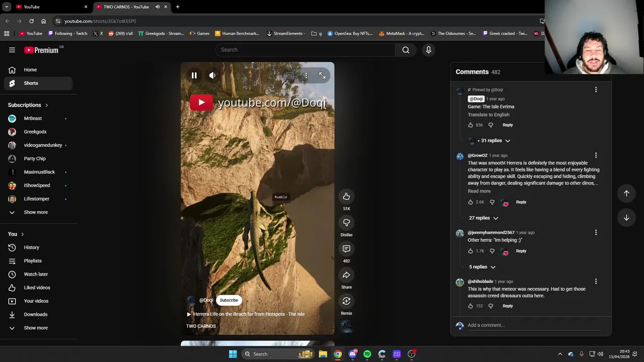Click the Add a comment field
This screenshot has height=362, width=644.
pyautogui.click(x=534, y=325)
